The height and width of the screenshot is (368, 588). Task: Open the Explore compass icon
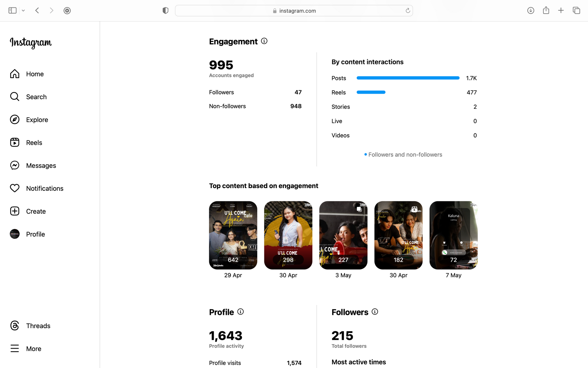click(x=15, y=120)
